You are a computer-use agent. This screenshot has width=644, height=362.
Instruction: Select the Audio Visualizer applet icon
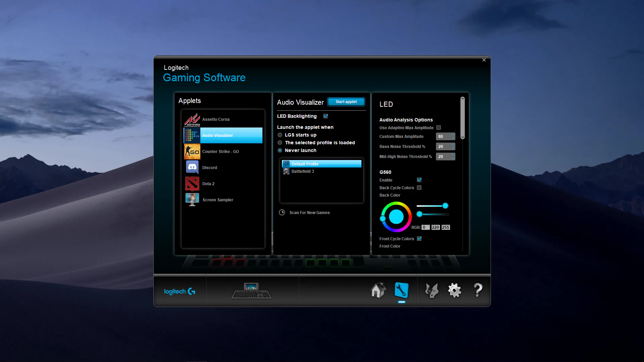pos(192,136)
